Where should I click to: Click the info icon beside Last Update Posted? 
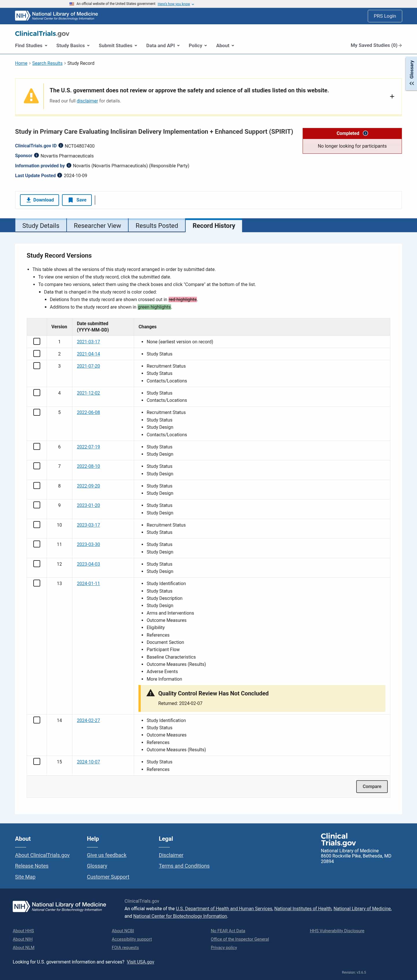(60, 175)
